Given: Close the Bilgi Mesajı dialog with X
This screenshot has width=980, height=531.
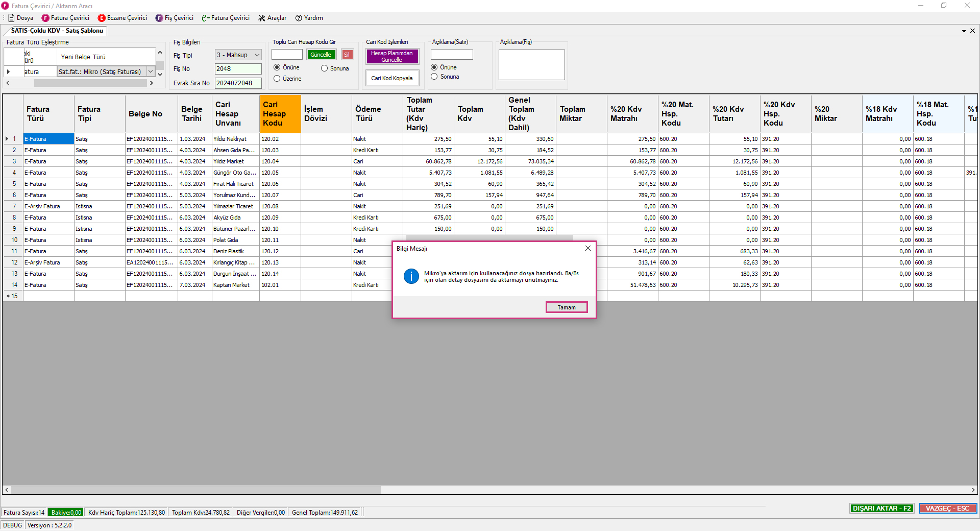Looking at the screenshot, I should [x=587, y=248].
